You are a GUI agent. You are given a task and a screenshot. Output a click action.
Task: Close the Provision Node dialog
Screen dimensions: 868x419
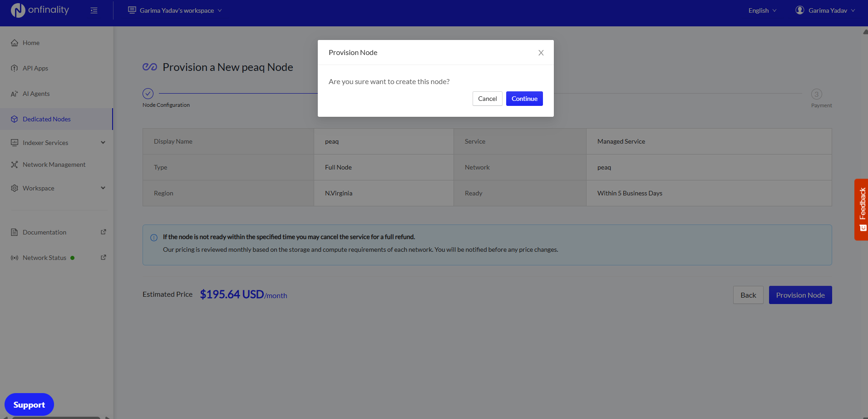pos(541,53)
